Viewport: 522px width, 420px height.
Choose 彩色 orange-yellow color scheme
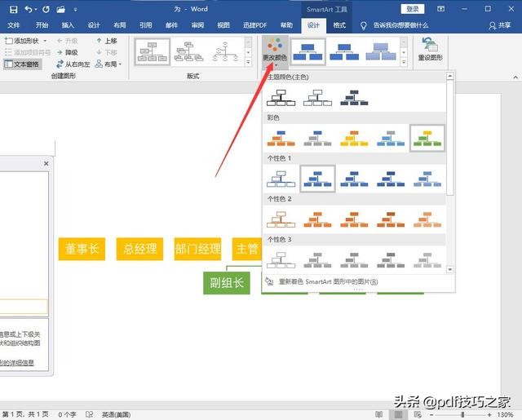point(354,138)
